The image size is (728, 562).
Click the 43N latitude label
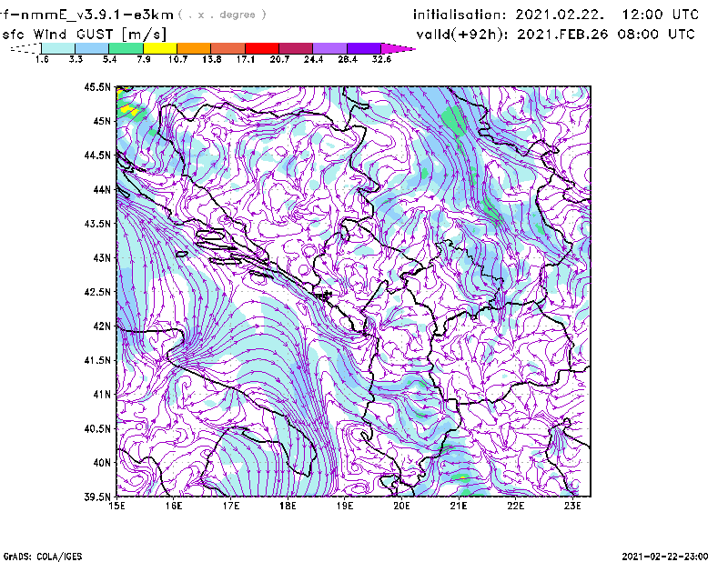(102, 257)
